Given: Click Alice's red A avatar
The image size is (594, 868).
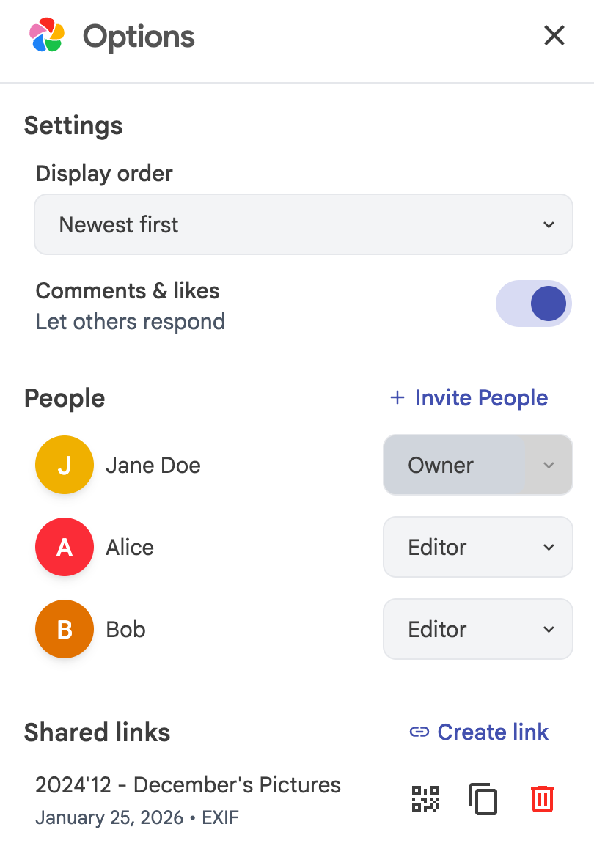Looking at the screenshot, I should [65, 547].
